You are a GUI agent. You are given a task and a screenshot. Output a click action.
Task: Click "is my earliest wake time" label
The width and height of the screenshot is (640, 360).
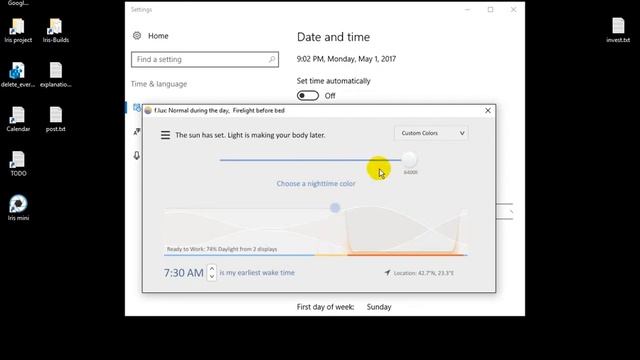(257, 273)
